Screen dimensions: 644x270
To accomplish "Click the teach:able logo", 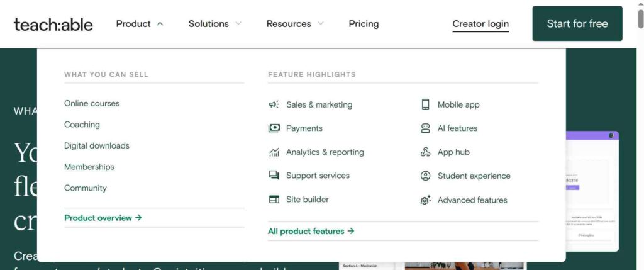I will point(53,25).
